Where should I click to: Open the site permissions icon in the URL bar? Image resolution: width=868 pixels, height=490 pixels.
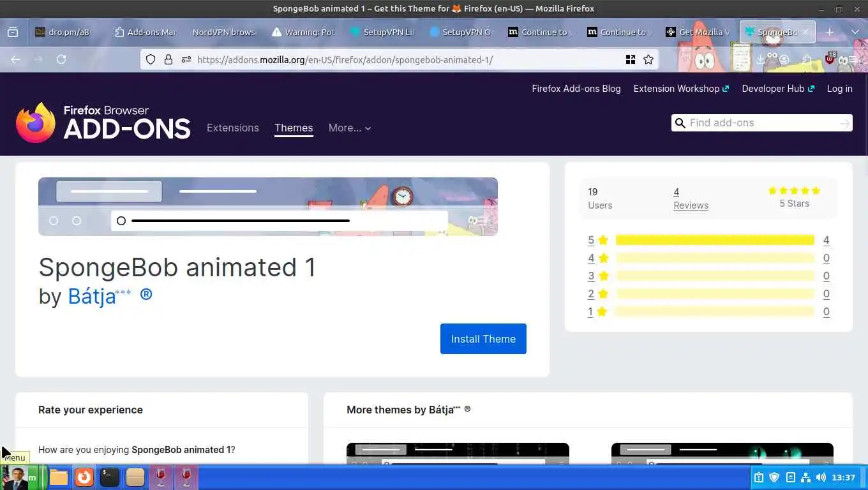(x=186, y=59)
